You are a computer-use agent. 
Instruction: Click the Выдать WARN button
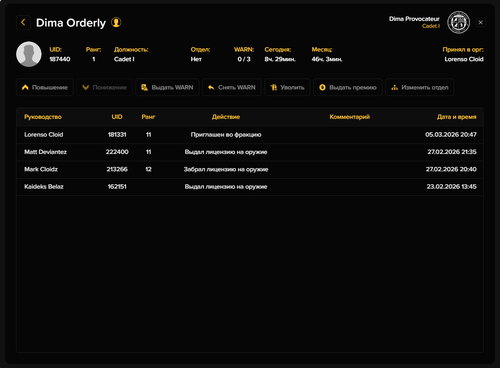point(167,87)
